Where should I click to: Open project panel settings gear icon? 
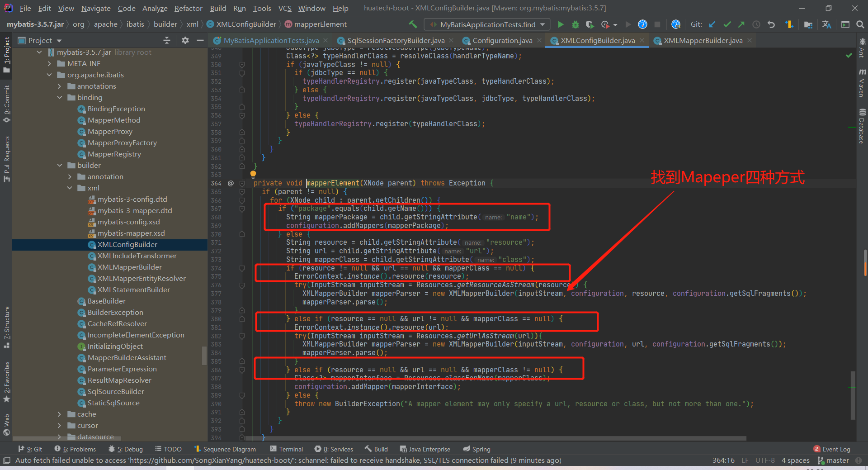click(185, 40)
